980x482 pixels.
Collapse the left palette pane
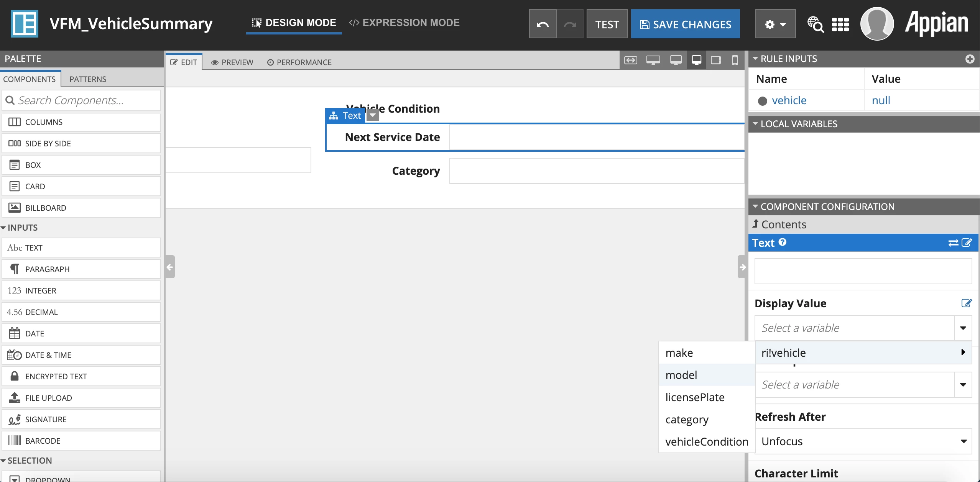click(170, 267)
